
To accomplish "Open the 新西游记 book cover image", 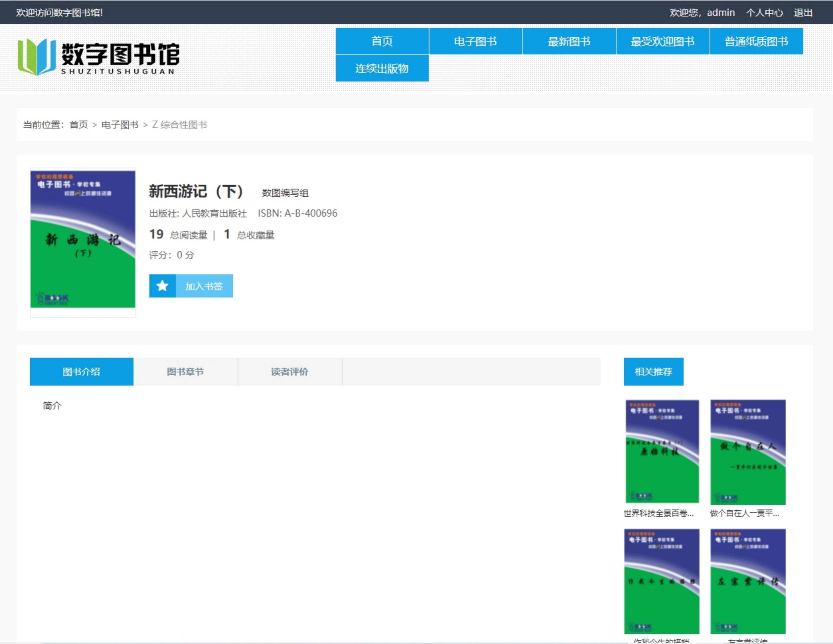I will click(83, 239).
